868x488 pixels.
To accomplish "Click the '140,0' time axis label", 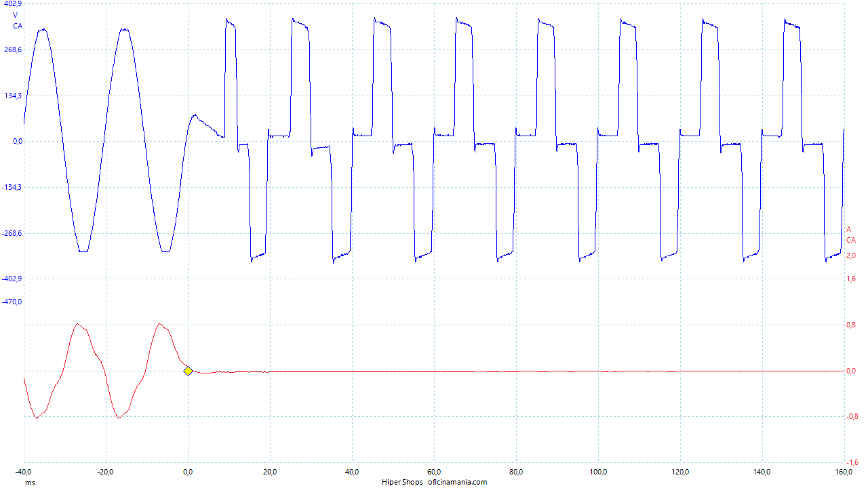I will tap(762, 472).
